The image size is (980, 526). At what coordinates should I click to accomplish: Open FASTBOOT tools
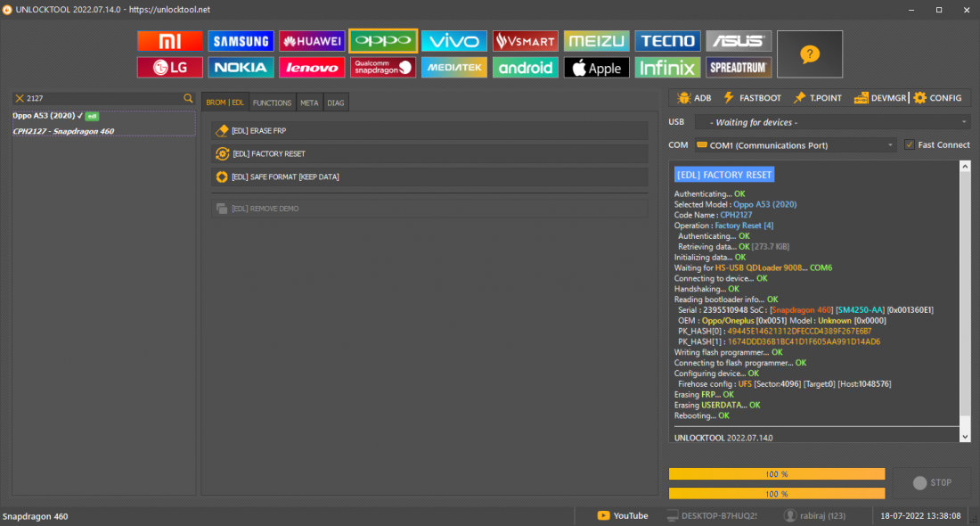(x=753, y=98)
